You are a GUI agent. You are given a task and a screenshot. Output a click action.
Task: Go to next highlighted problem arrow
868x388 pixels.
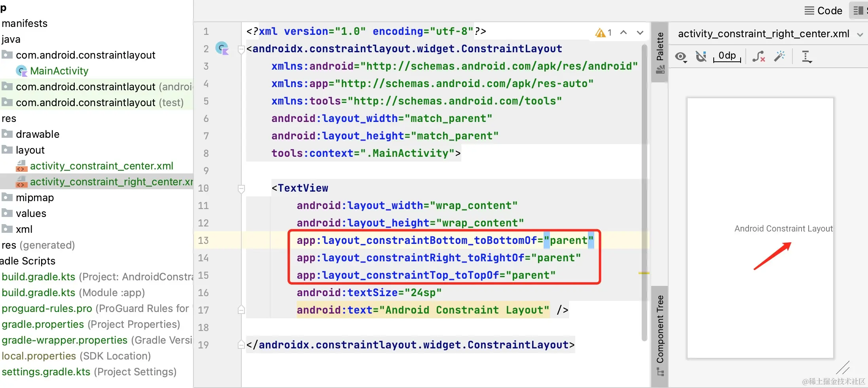(x=640, y=32)
